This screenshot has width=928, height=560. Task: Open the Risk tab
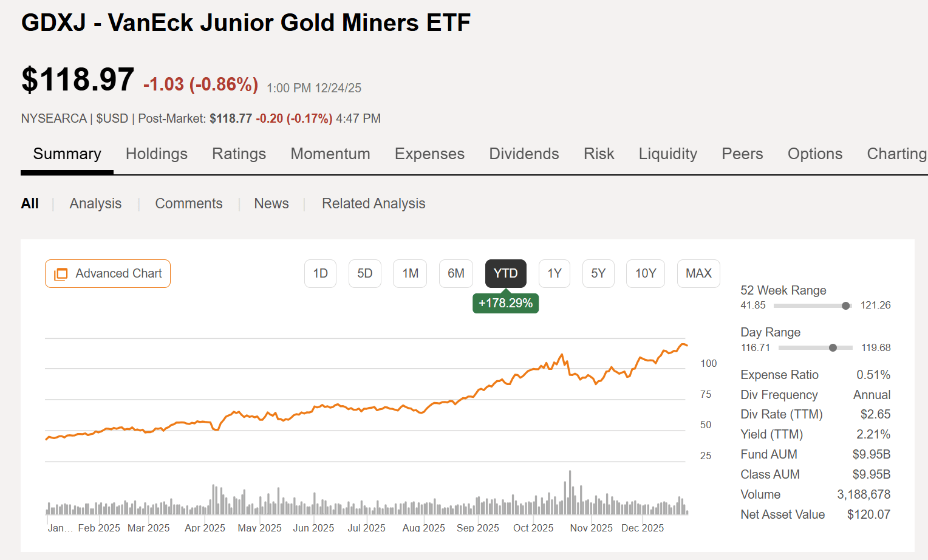pyautogui.click(x=599, y=154)
